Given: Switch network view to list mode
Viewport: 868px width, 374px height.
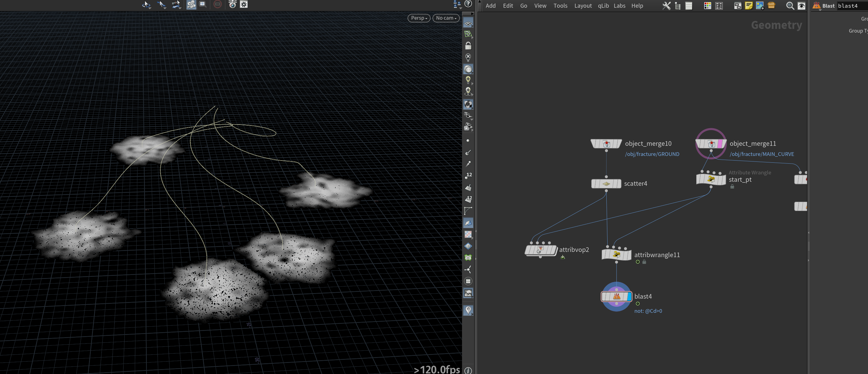Looking at the screenshot, I should tap(689, 6).
